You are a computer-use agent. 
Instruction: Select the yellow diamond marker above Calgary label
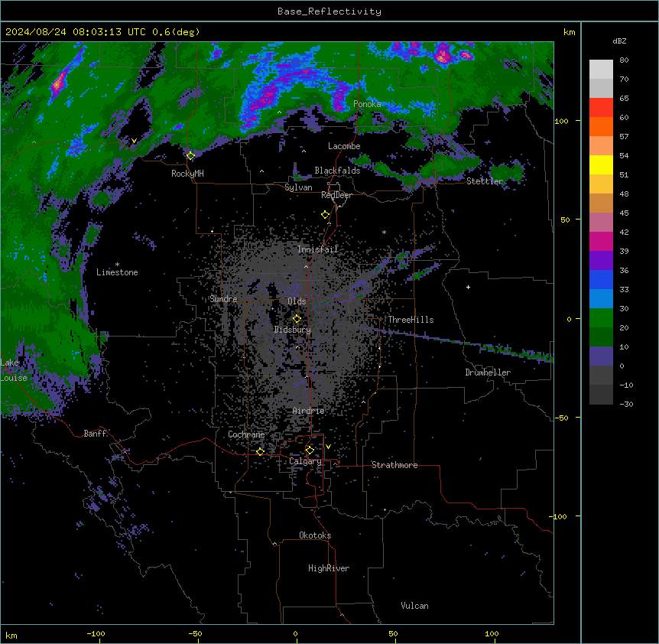point(310,450)
